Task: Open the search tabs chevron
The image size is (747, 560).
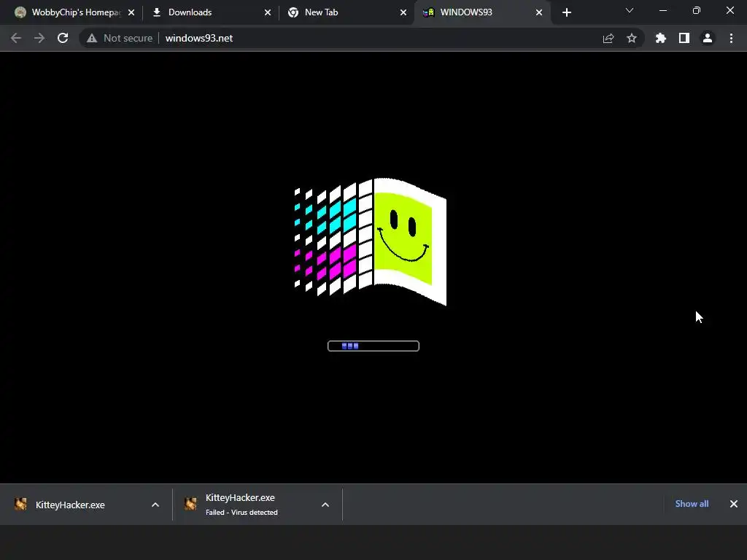Action: (x=630, y=10)
